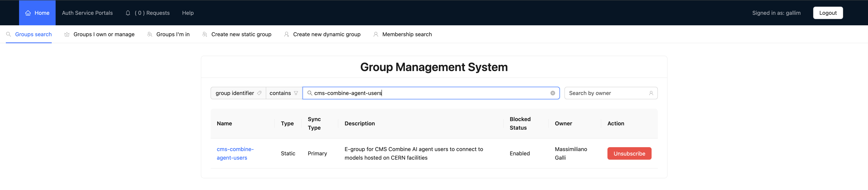Click the Home house icon

click(x=28, y=13)
